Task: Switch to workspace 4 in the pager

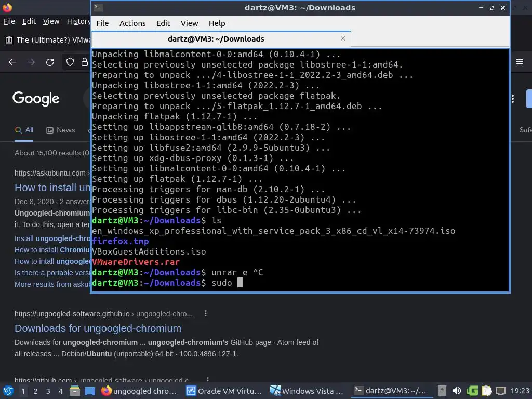Action: tap(60, 391)
